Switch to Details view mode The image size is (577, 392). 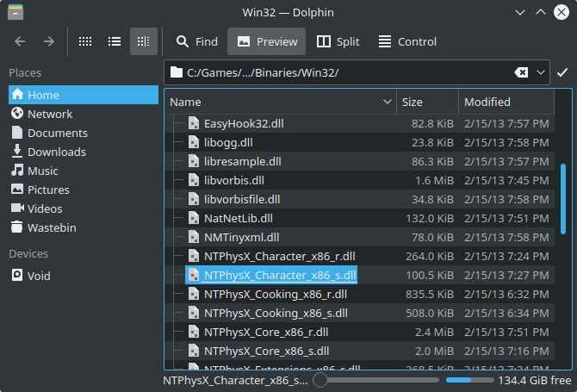(144, 41)
